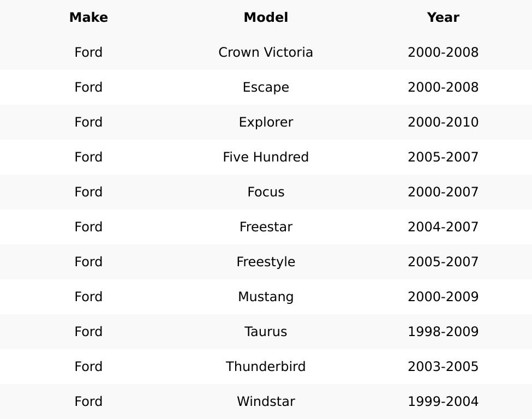Select the 1998-2009 year cell

[443, 332]
